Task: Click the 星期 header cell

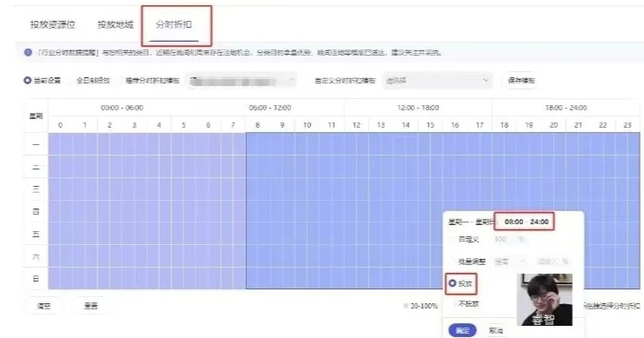Action: (x=36, y=116)
